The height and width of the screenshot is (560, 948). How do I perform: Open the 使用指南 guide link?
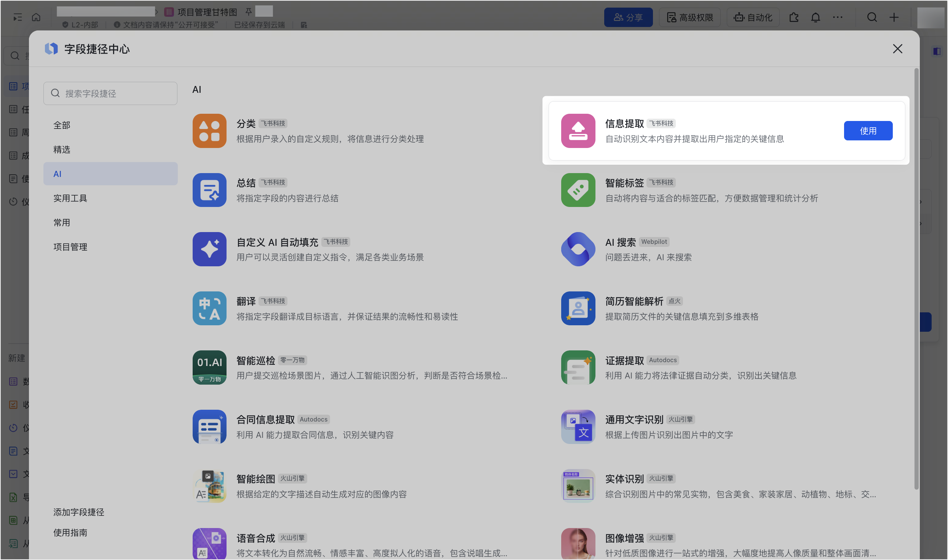tap(70, 533)
